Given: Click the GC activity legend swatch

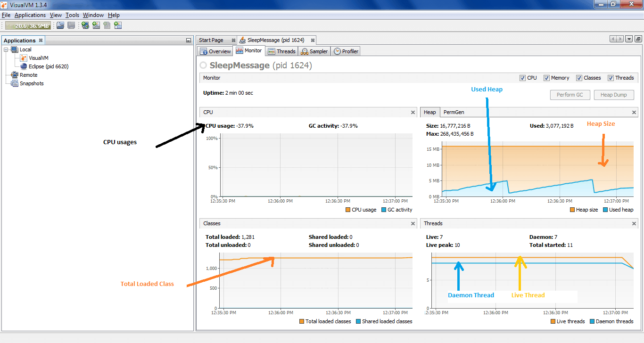Looking at the screenshot, I should [x=384, y=210].
